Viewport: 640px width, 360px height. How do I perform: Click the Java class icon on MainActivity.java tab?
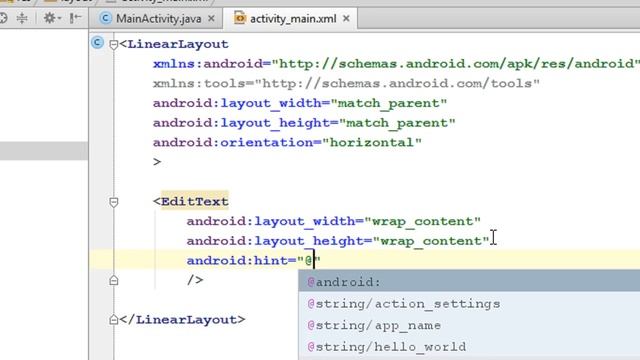tap(106, 18)
